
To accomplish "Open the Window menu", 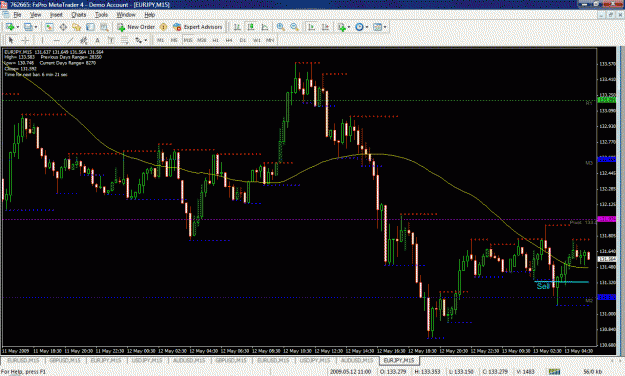I will [126, 15].
